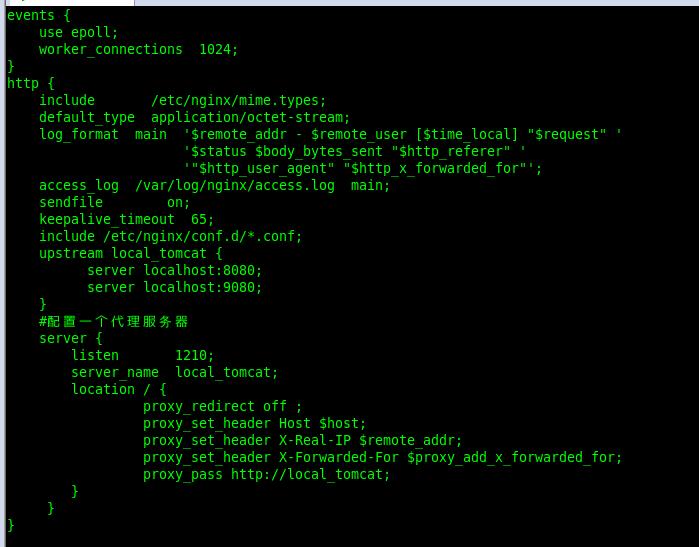699x547 pixels.
Task: Click the server localhost:9080 entry
Action: (x=174, y=287)
